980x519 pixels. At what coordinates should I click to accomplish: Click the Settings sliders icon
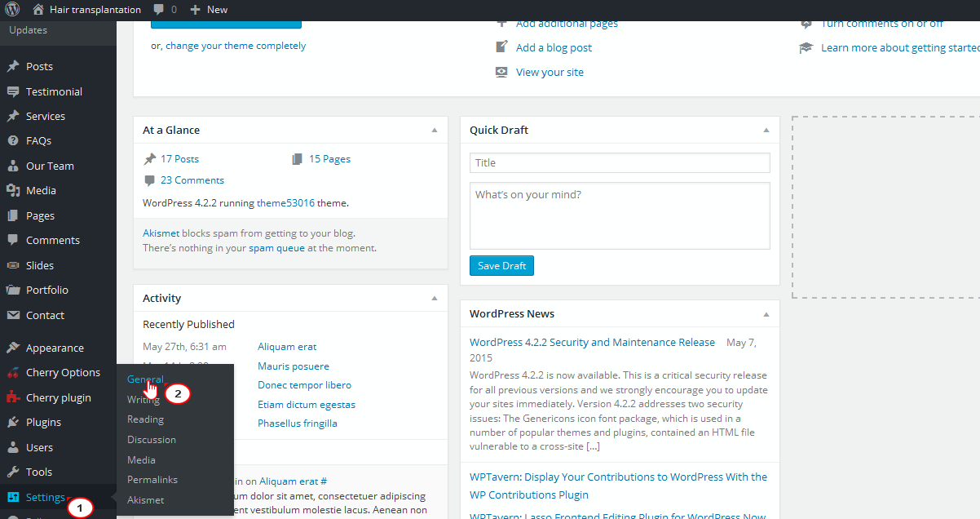12,497
